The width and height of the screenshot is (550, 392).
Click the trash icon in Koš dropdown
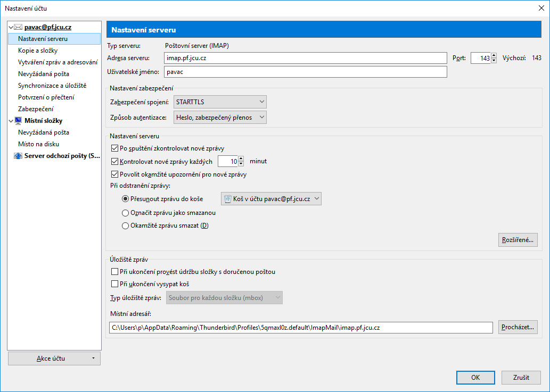[227, 199]
